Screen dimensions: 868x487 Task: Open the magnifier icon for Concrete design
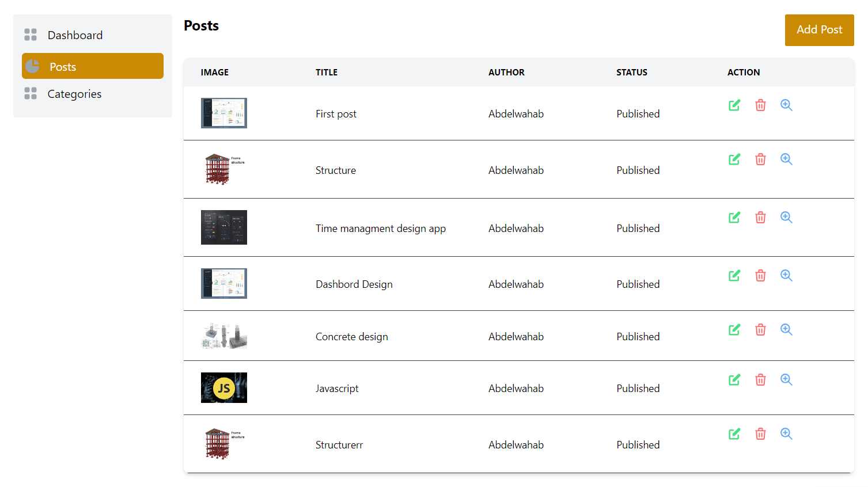pyautogui.click(x=786, y=329)
